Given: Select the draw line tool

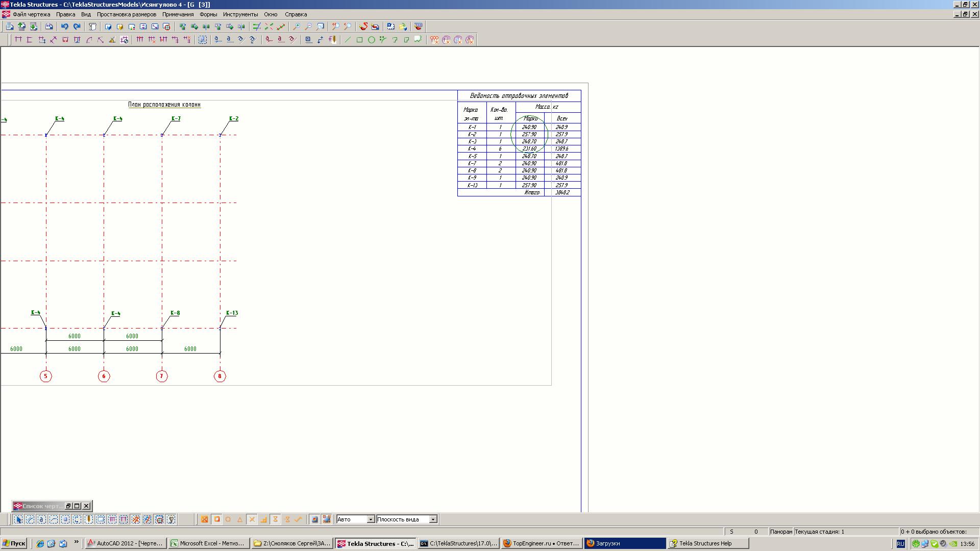Looking at the screenshot, I should point(348,40).
